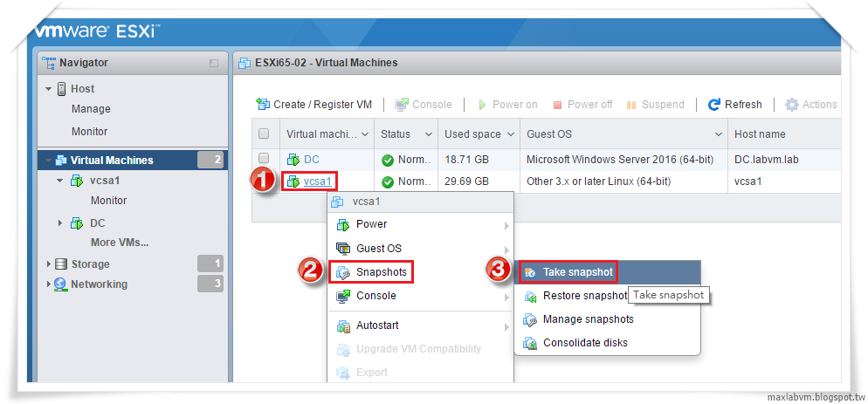Open More VMs... in Navigator

120,243
